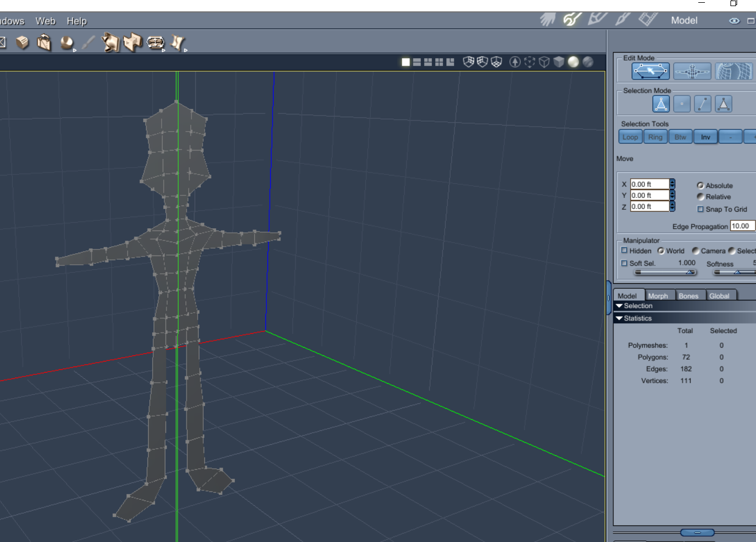Click the rotate box tool icon

pos(44,43)
